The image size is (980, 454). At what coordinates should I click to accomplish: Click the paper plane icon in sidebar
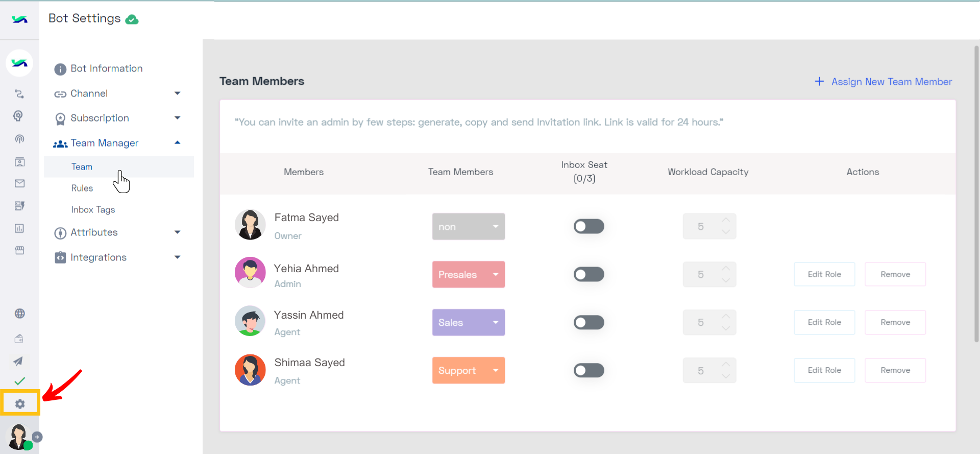(18, 361)
